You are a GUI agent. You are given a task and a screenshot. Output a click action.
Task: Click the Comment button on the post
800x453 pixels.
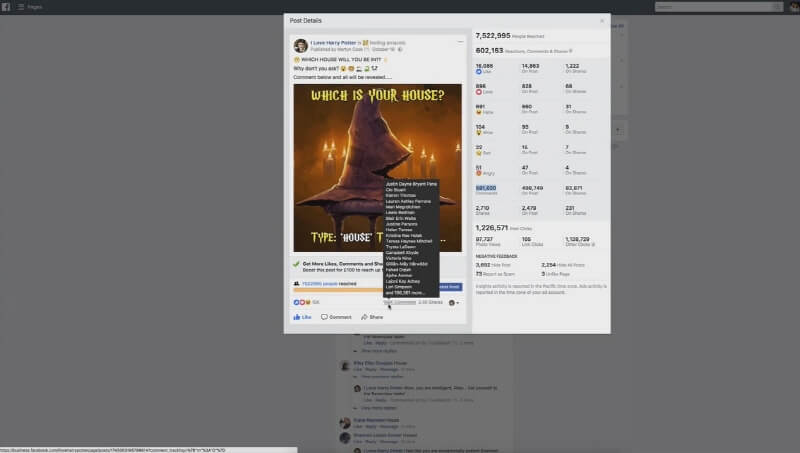(x=336, y=317)
